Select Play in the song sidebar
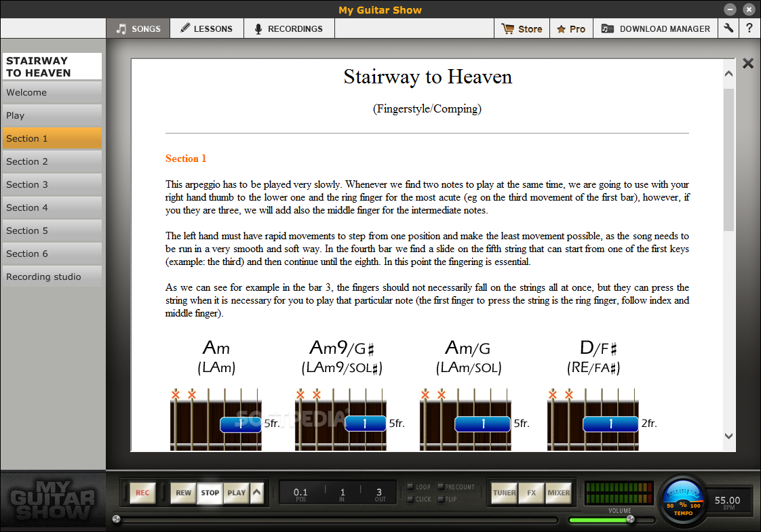Image resolution: width=761 pixels, height=532 pixels. 52,115
